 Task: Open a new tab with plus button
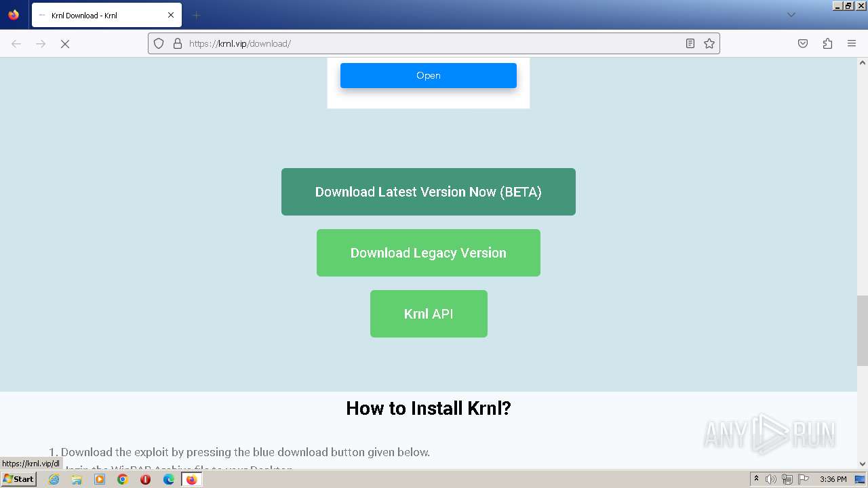click(x=196, y=15)
